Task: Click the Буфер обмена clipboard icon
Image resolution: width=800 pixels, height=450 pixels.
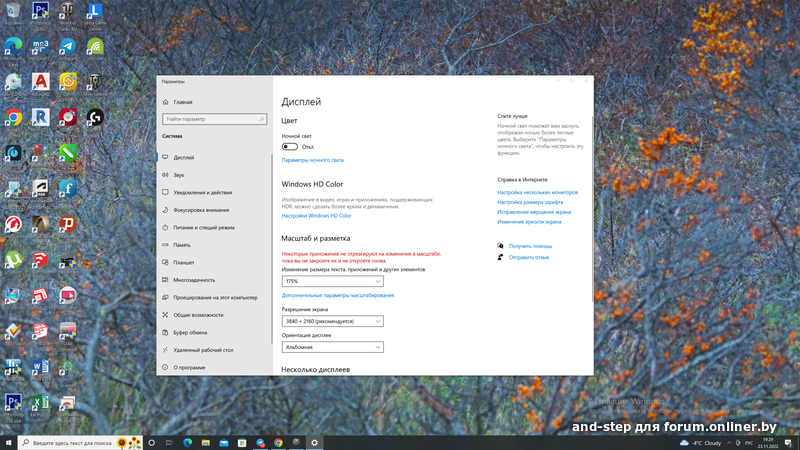Action: 164,332
